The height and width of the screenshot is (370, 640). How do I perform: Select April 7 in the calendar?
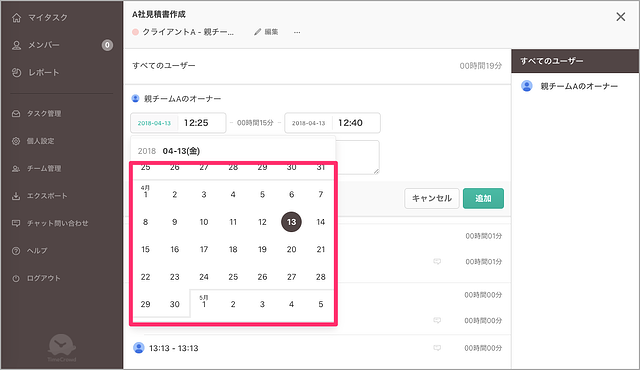coord(321,195)
